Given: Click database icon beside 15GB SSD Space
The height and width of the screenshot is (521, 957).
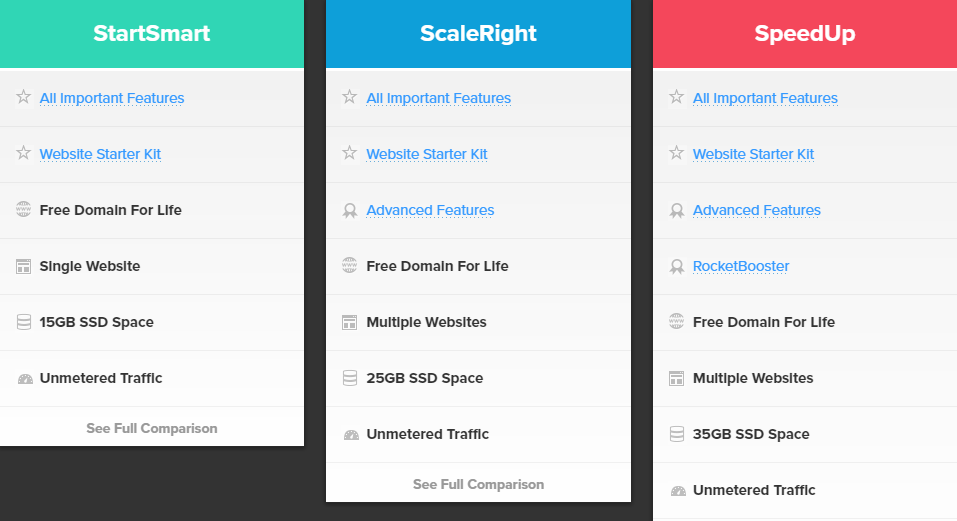Looking at the screenshot, I should [x=24, y=322].
